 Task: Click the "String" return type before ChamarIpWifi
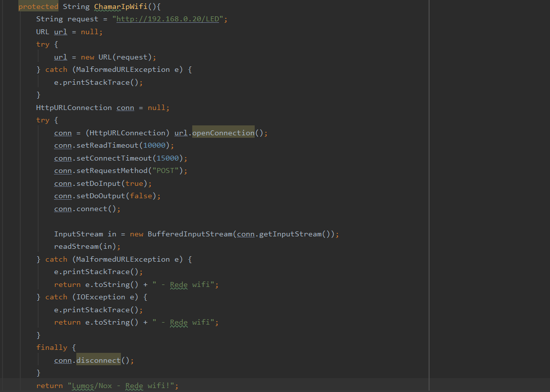(76, 6)
